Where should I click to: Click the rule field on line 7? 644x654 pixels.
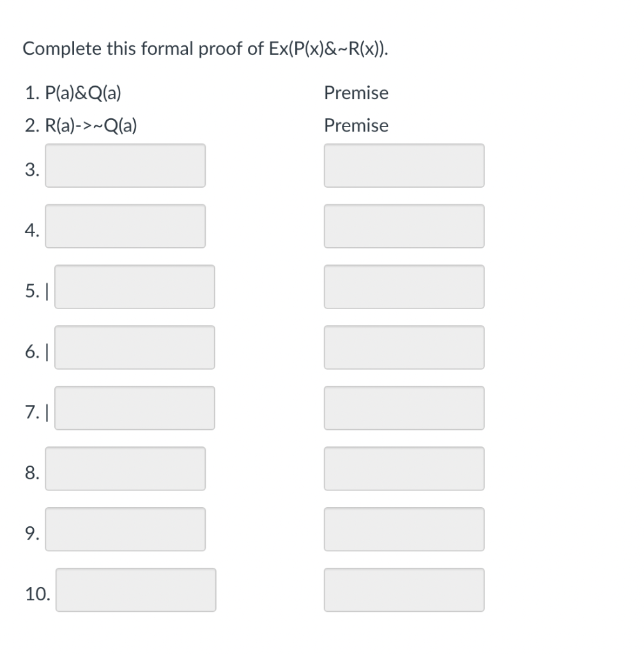pos(404,408)
